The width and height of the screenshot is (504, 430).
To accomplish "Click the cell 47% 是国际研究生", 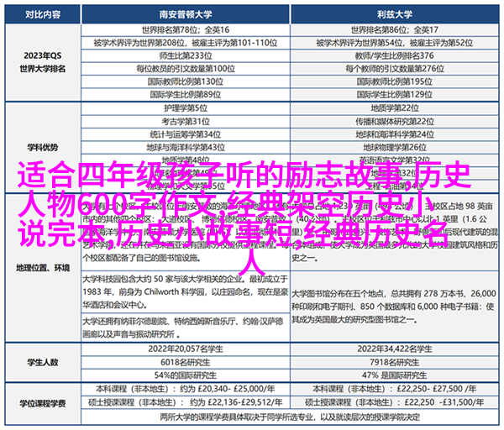I will 395,375.
